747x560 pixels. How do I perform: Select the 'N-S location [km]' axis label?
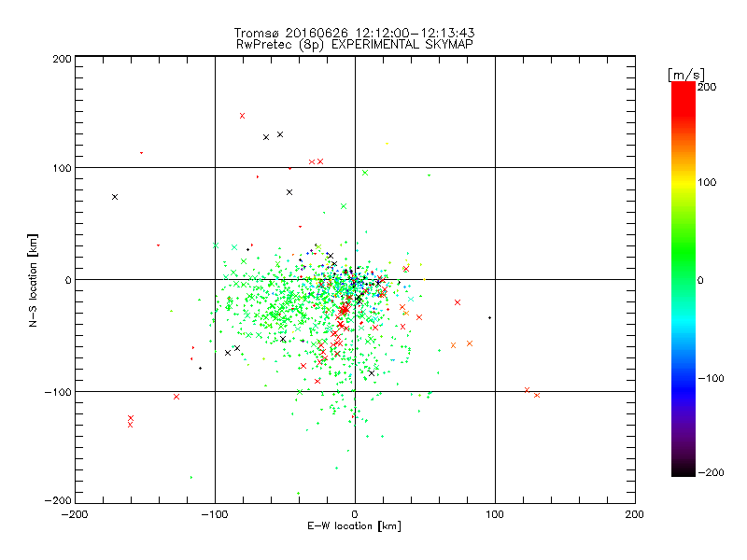[33, 280]
